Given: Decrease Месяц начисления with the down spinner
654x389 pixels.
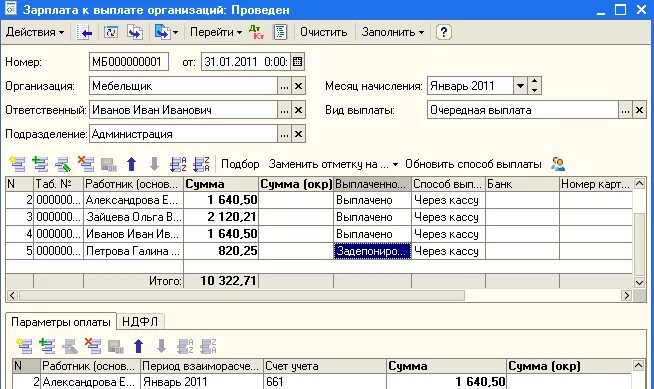Looking at the screenshot, I should [x=534, y=90].
